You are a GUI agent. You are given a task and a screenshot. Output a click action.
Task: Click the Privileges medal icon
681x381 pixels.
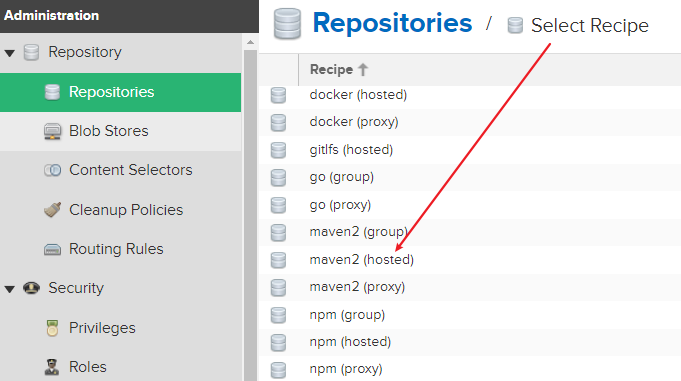point(52,328)
